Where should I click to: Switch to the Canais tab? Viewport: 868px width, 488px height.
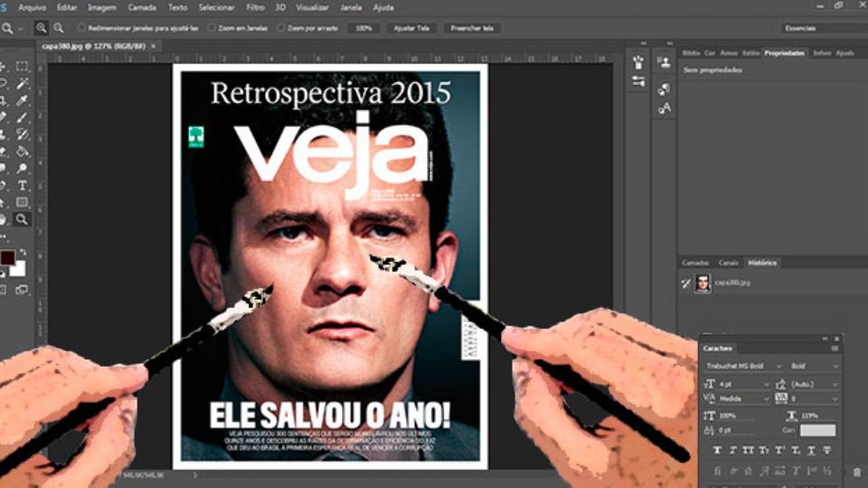[729, 263]
